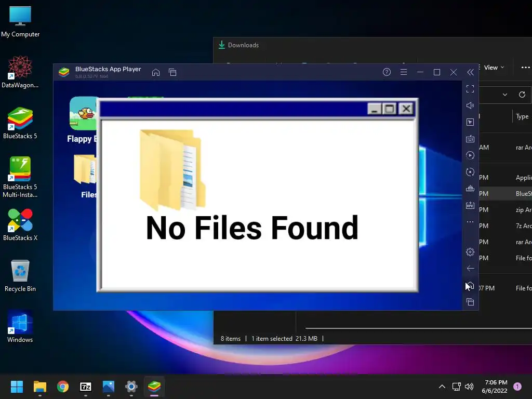The image size is (532, 399).
Task: Select the DataWagon desktop shortcut
Action: pyautogui.click(x=20, y=72)
